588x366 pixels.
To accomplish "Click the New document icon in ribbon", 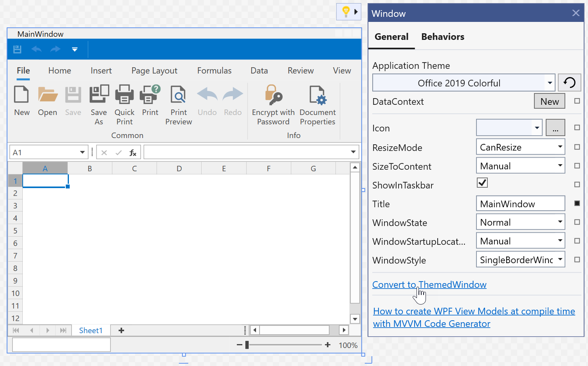I will pos(22,95).
